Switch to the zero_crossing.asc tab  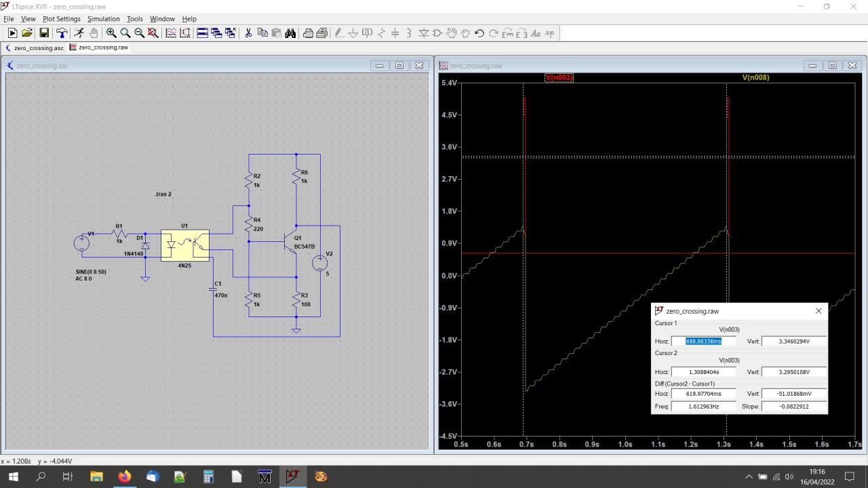pyautogui.click(x=34, y=48)
